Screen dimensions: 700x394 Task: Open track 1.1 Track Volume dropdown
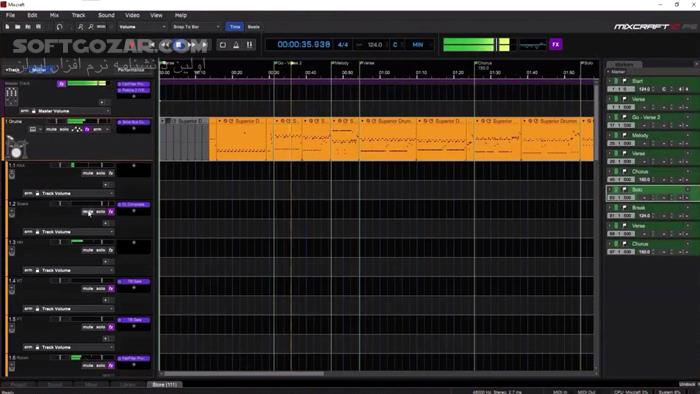[x=68, y=194]
